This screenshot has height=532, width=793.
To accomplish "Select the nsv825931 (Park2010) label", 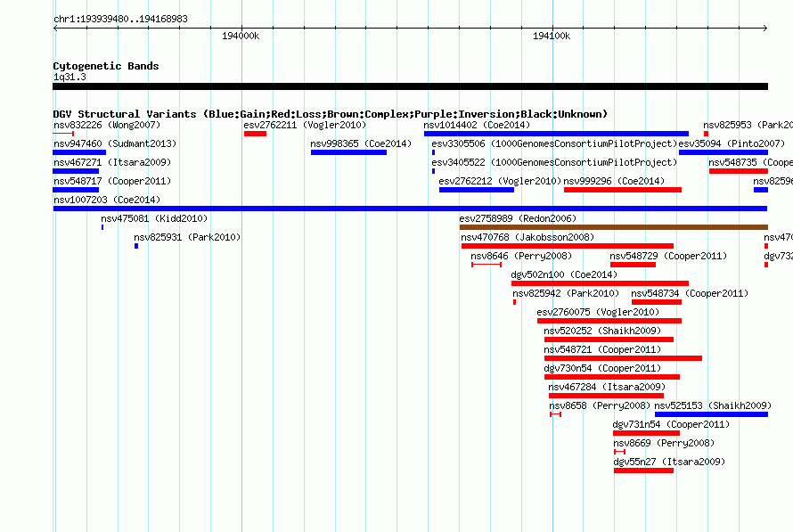I will (187, 237).
